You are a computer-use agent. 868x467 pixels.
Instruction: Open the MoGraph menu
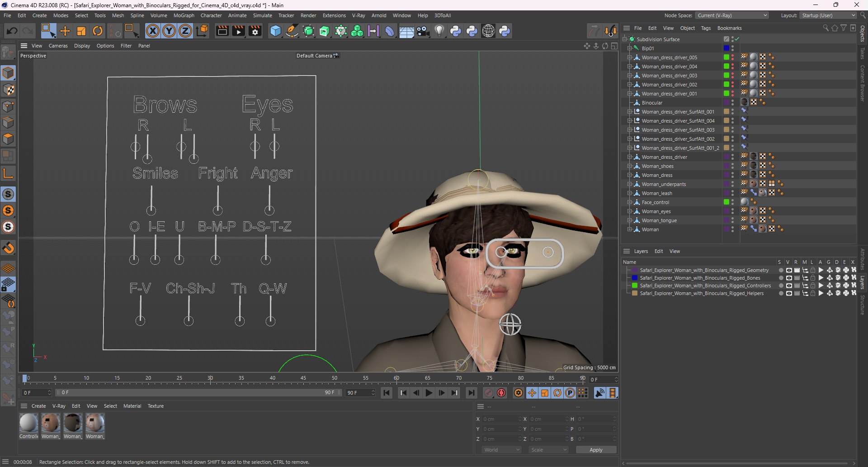[184, 15]
